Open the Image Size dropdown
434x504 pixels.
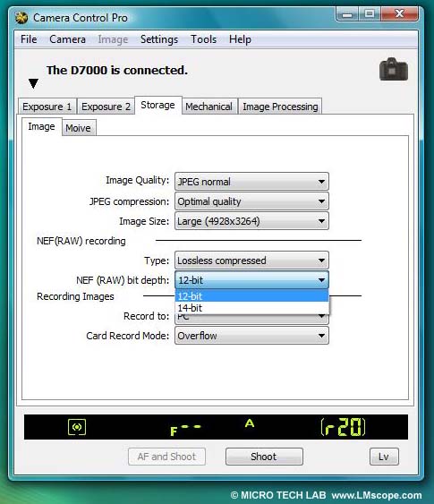coord(251,221)
